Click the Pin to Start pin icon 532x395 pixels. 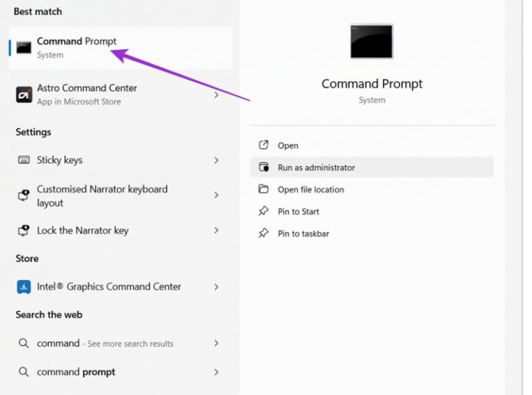click(x=263, y=211)
